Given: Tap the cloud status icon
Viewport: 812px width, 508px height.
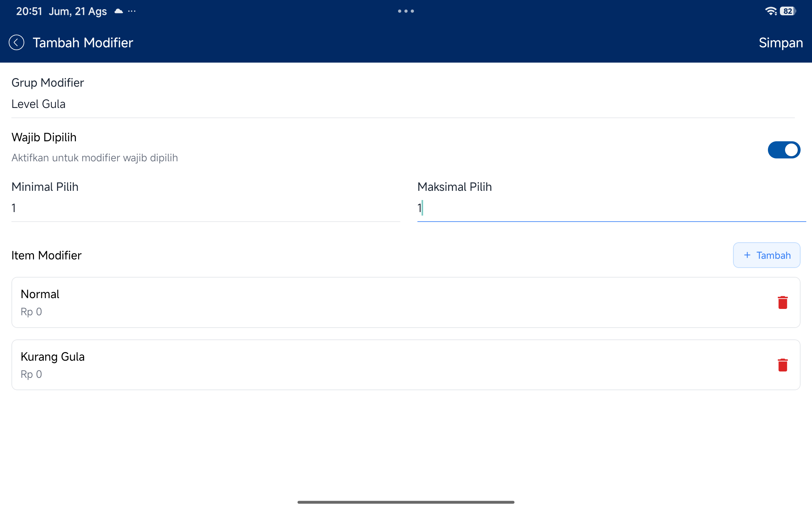Looking at the screenshot, I should pyautogui.click(x=118, y=11).
